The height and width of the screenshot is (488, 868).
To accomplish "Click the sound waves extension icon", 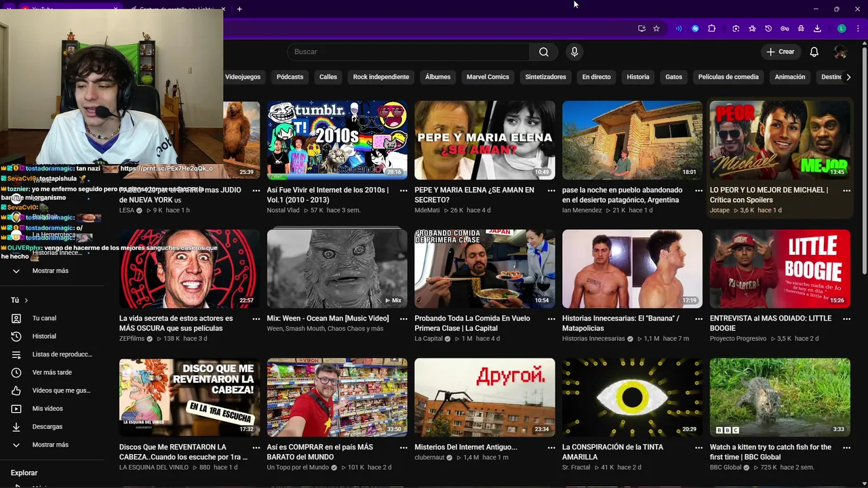I will click(679, 28).
